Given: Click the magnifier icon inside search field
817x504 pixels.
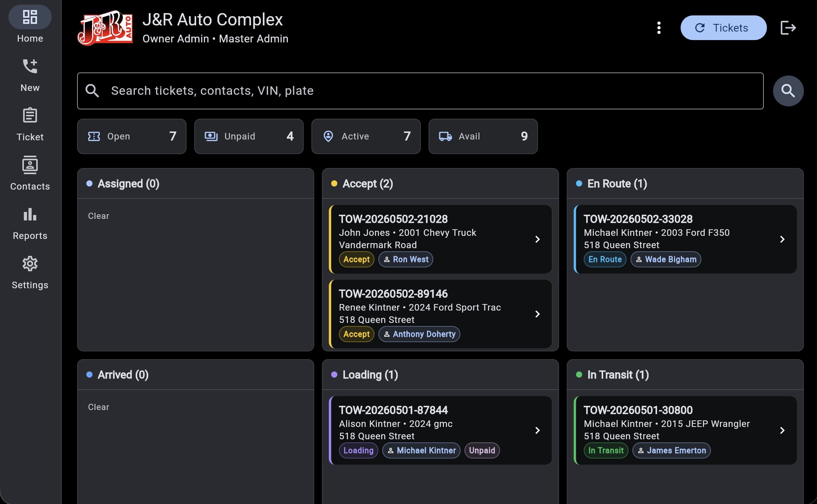Looking at the screenshot, I should (92, 91).
